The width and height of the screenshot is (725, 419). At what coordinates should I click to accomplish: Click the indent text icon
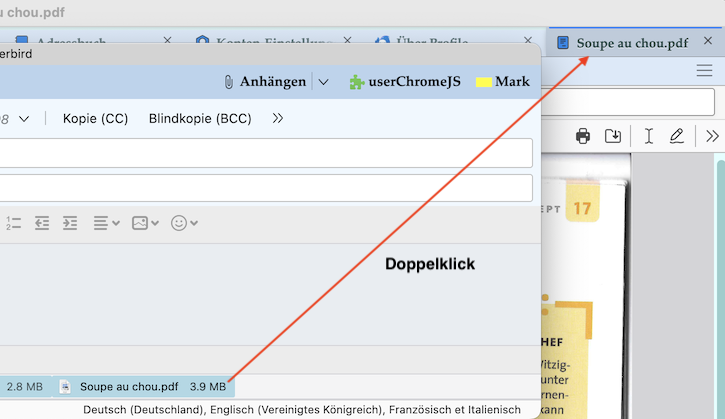point(70,223)
